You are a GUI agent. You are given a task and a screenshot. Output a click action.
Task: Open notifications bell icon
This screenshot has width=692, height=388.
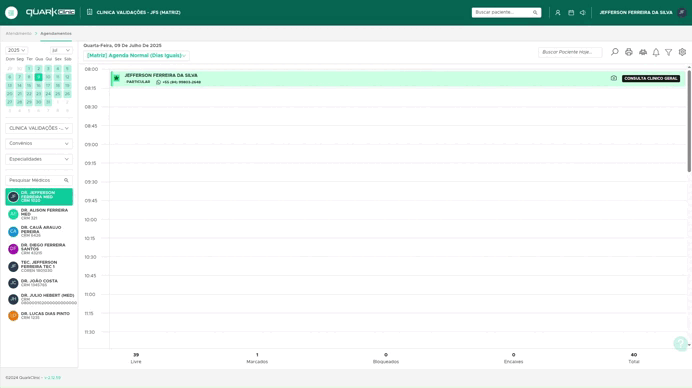(656, 52)
